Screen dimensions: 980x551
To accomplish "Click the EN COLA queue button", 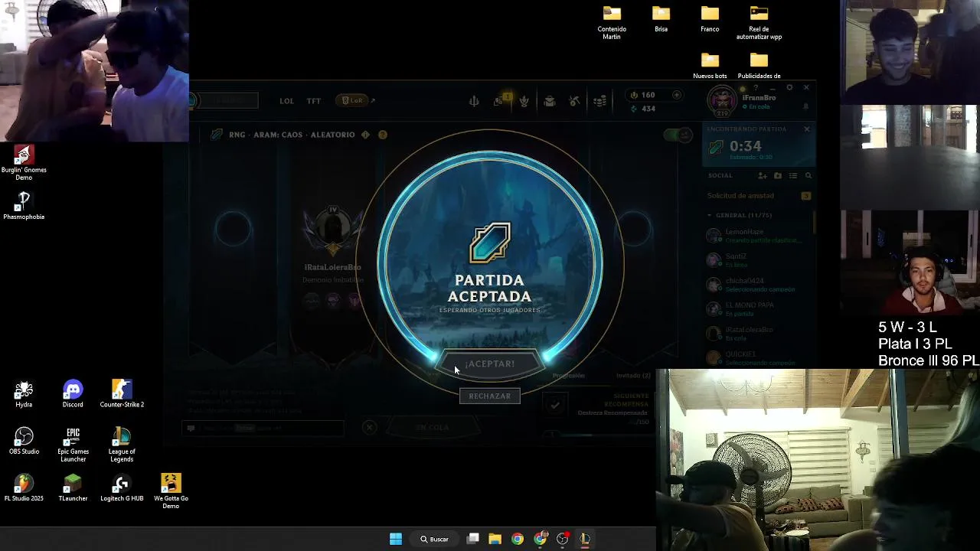I will [x=433, y=428].
